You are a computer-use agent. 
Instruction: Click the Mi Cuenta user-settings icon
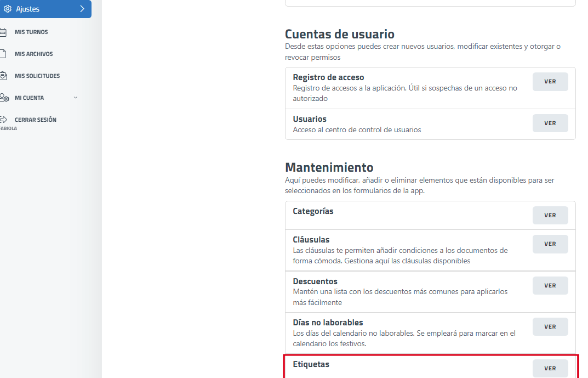pyautogui.click(x=4, y=98)
